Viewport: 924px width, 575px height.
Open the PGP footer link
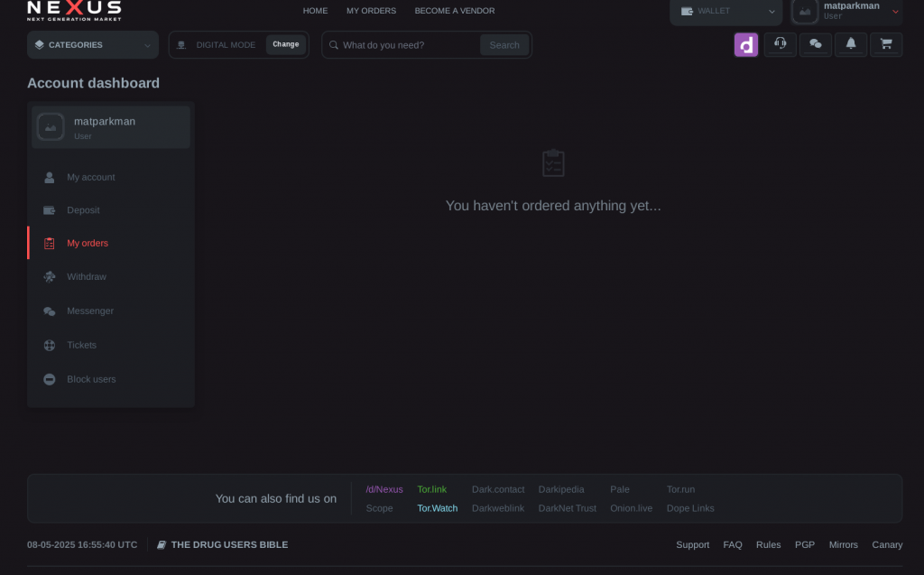tap(805, 545)
